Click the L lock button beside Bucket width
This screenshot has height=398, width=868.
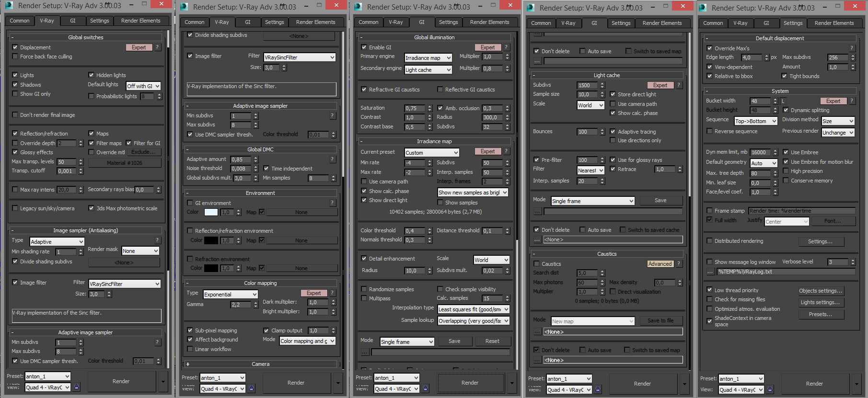click(x=783, y=101)
